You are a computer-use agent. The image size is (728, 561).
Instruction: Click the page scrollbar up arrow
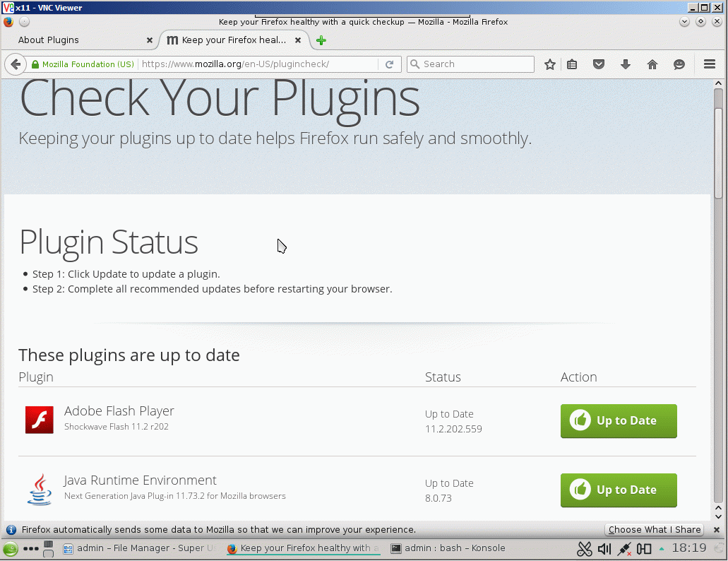click(718, 83)
